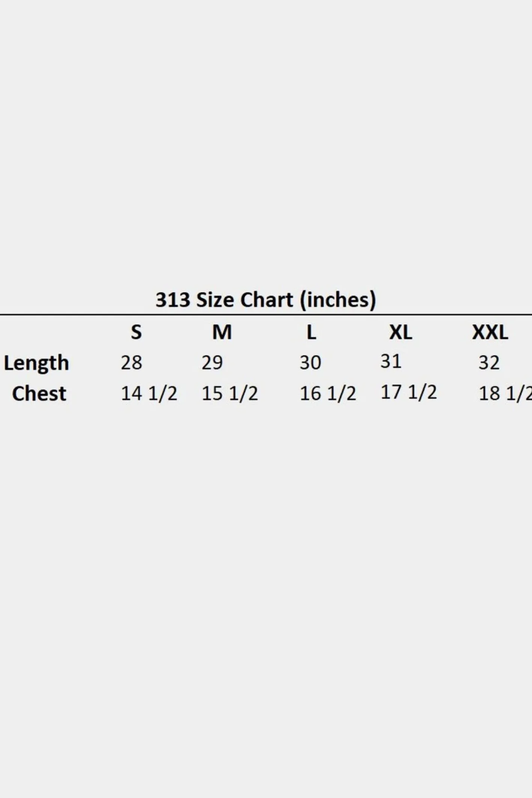Click the chest value 17 1/2

409,392
